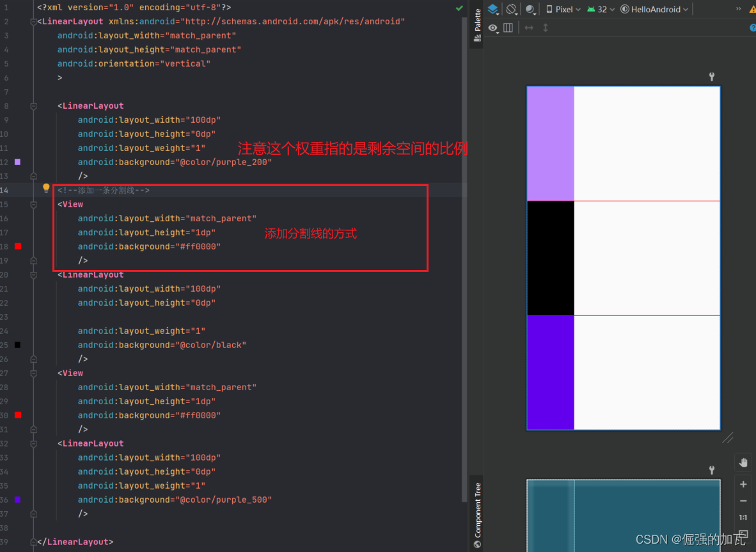Click fold end marker on line 37
The image size is (756, 552).
[x=34, y=514]
